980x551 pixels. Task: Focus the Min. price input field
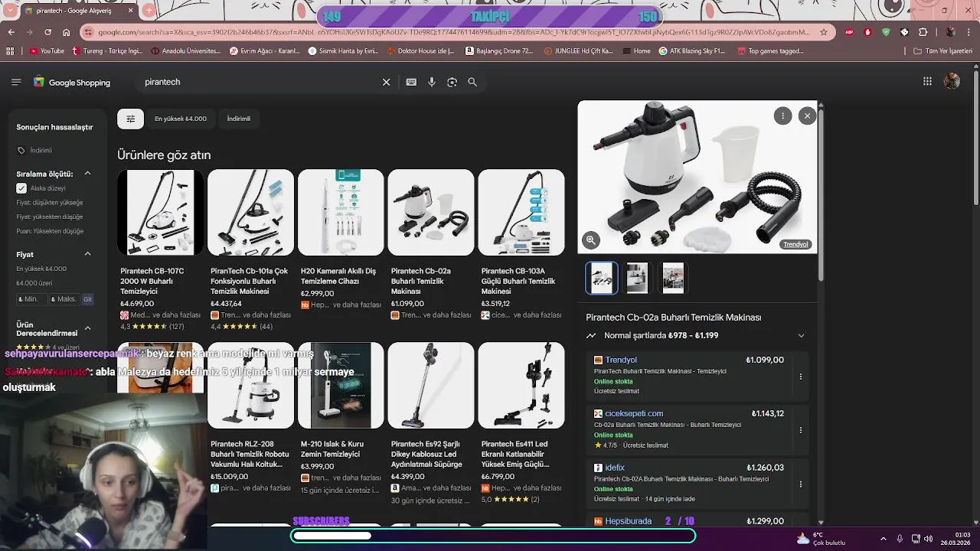pos(31,299)
